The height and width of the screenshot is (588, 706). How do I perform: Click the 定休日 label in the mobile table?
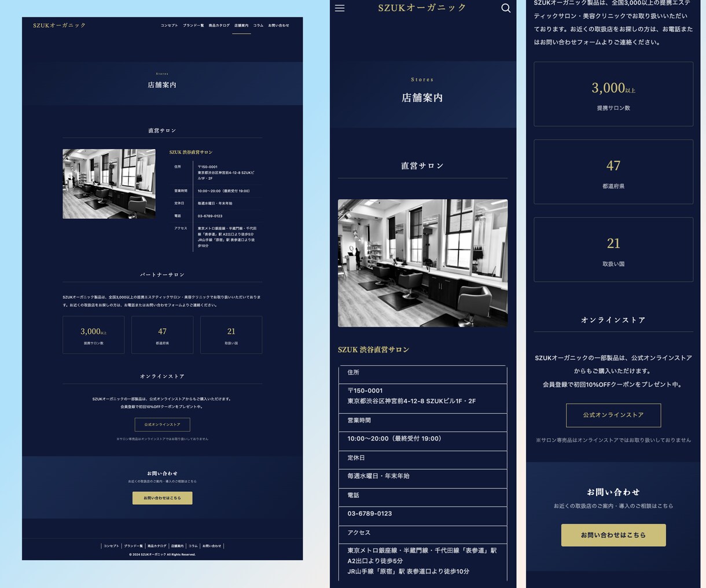[x=356, y=458]
